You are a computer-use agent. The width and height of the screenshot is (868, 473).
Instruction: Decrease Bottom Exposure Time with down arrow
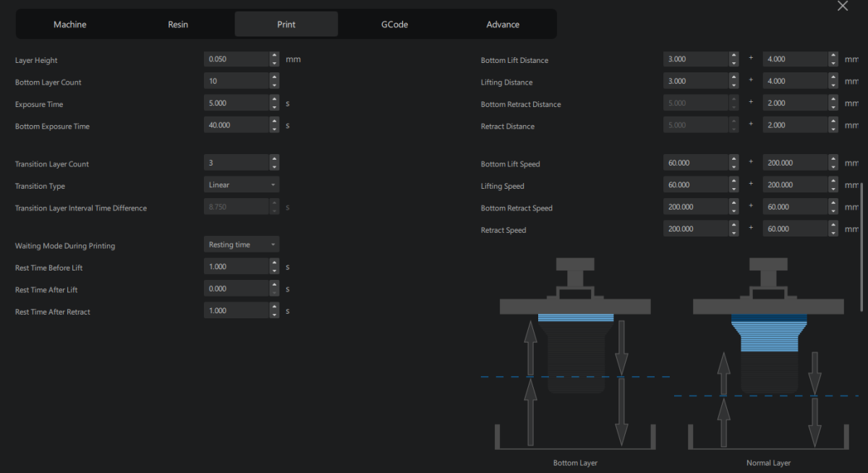(274, 129)
